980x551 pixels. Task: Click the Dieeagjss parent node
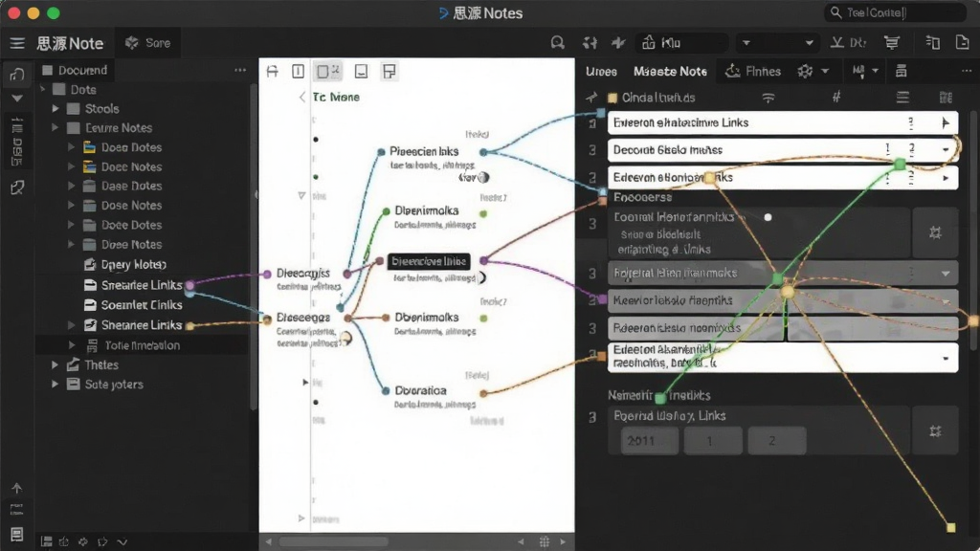point(303,273)
